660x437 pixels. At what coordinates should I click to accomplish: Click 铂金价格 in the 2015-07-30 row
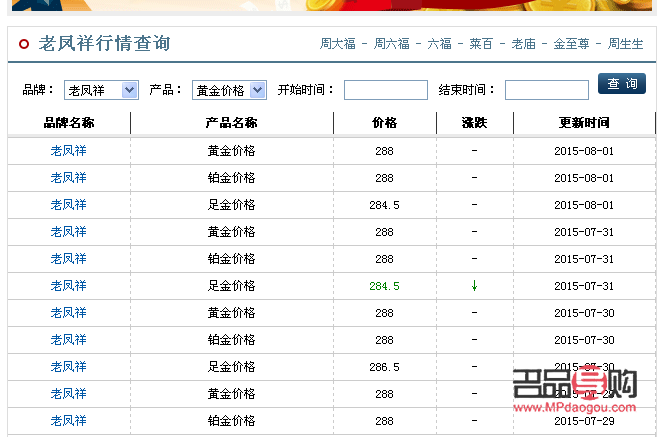tap(232, 340)
